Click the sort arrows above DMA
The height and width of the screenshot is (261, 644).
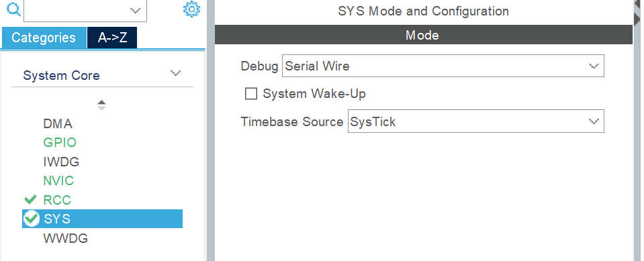tap(102, 105)
